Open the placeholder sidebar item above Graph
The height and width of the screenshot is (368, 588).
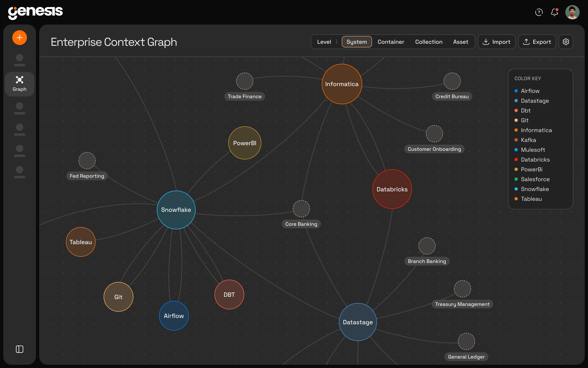(19, 60)
